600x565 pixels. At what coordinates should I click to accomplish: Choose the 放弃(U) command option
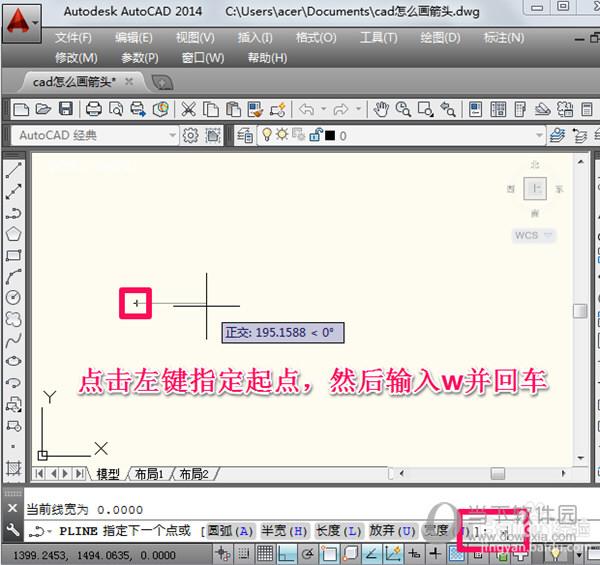click(393, 531)
